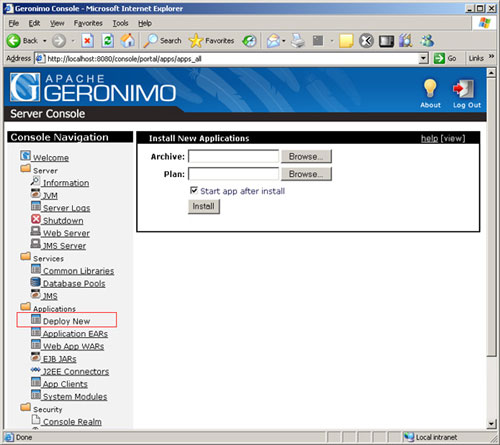This screenshot has height=445, width=500.
Task: Click the Welcome navigation icon
Action: [25, 155]
